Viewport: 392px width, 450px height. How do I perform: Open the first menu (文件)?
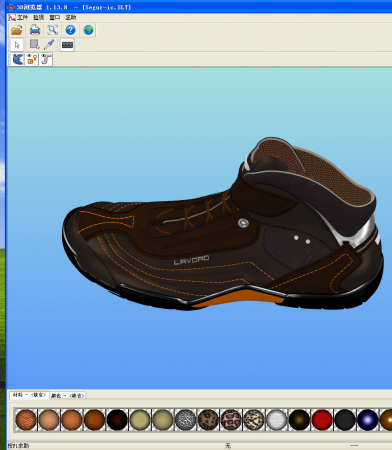tap(22, 17)
